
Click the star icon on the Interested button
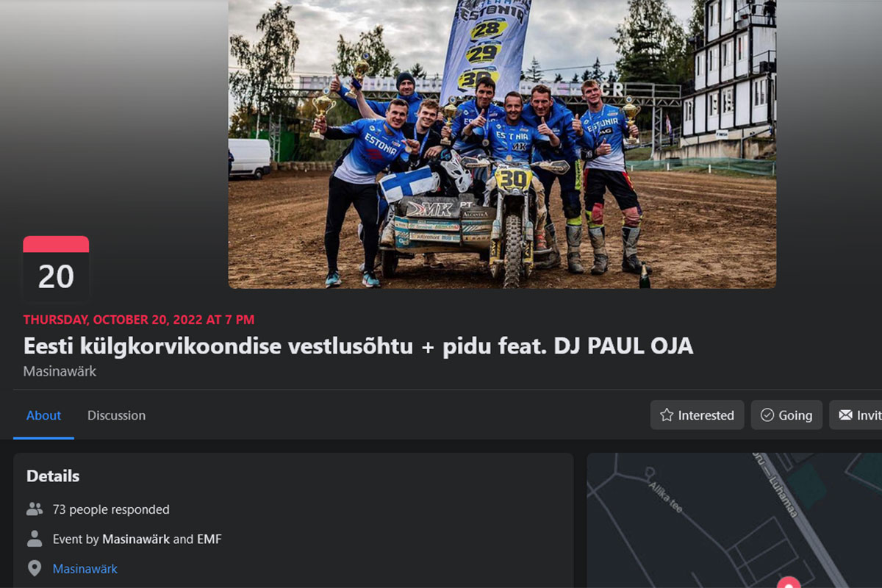click(667, 415)
